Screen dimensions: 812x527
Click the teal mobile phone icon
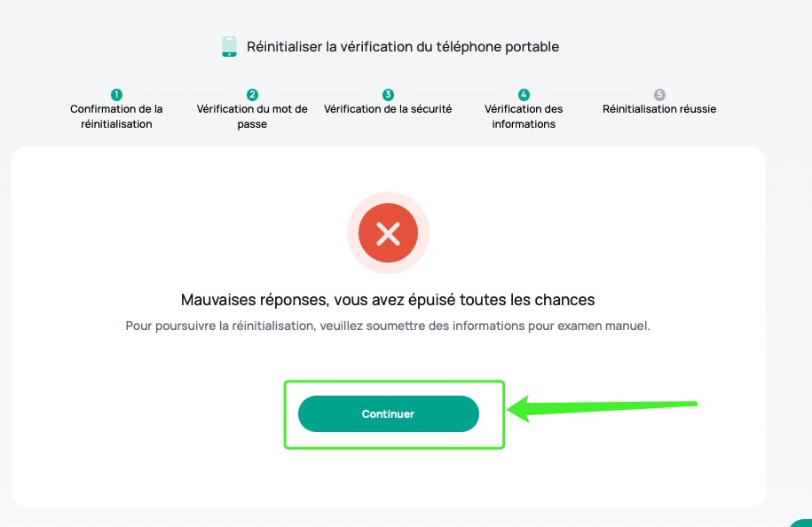[230, 47]
